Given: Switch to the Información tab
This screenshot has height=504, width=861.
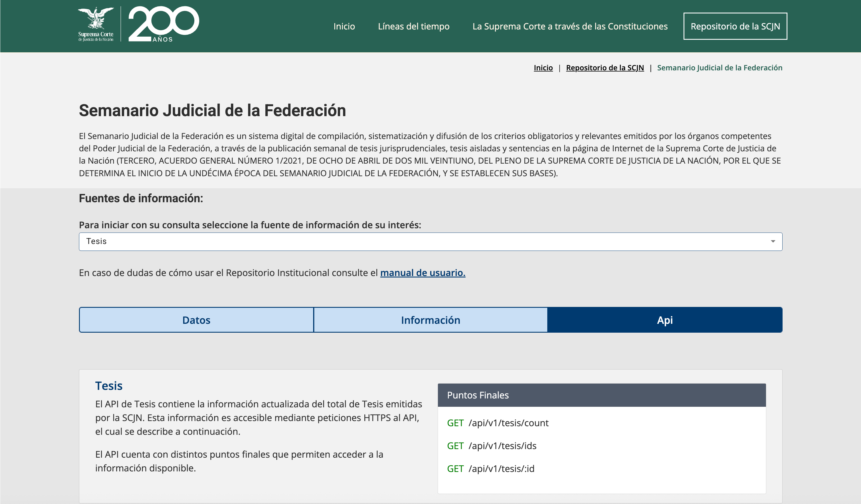Looking at the screenshot, I should (430, 320).
